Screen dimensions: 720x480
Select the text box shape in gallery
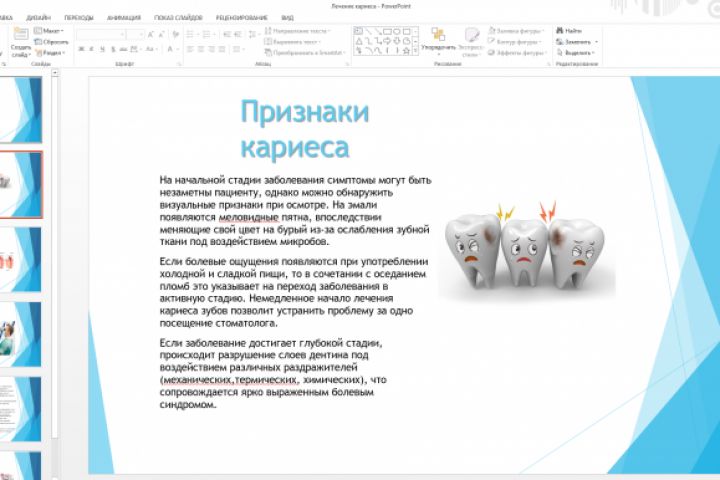[x=358, y=31]
